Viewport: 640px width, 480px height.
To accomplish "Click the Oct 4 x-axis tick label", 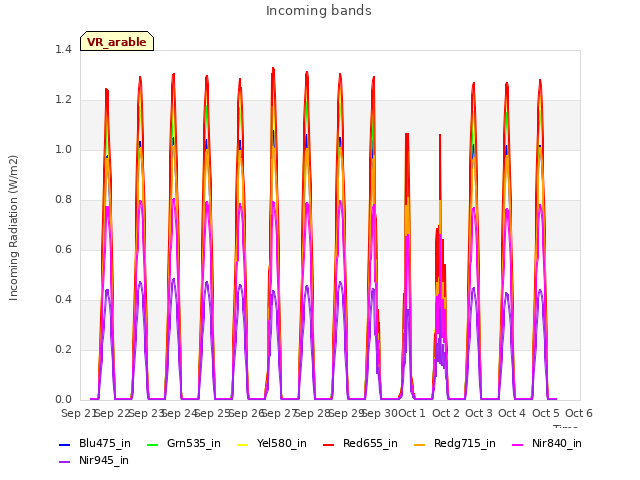I will click(512, 413).
